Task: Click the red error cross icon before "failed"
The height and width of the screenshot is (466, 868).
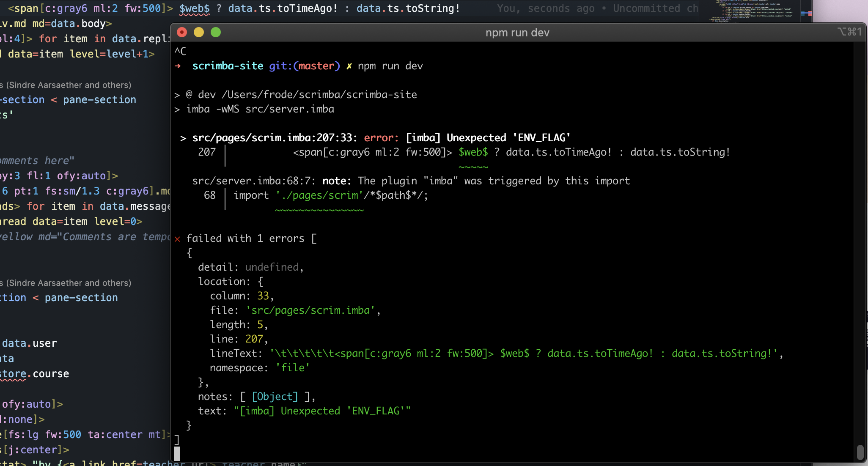Action: coord(178,238)
